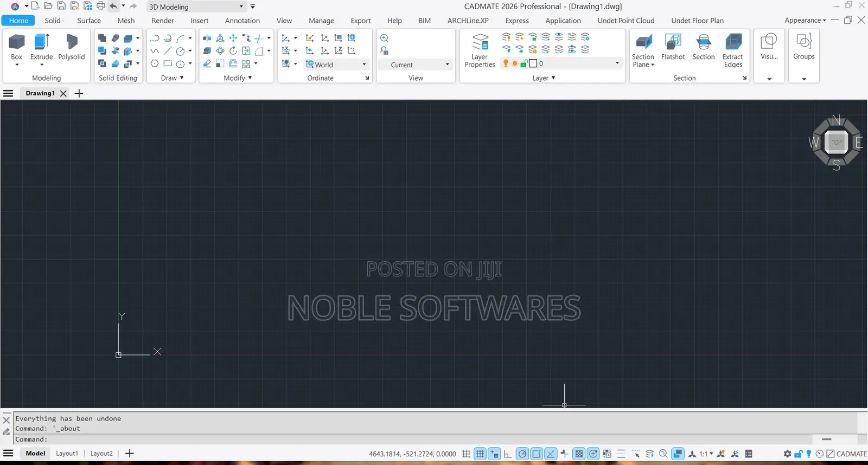The image size is (868, 465).
Task: Open the Current view dropdown
Action: click(x=416, y=64)
